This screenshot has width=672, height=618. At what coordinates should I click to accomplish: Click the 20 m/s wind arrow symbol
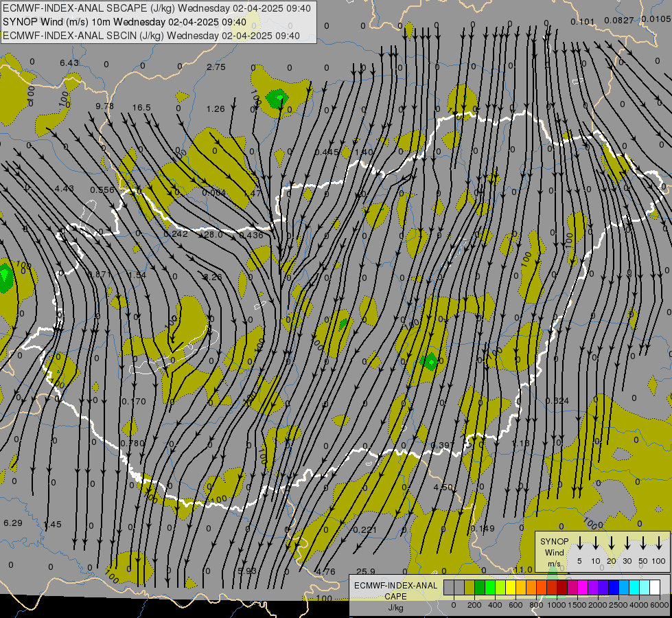(x=612, y=543)
